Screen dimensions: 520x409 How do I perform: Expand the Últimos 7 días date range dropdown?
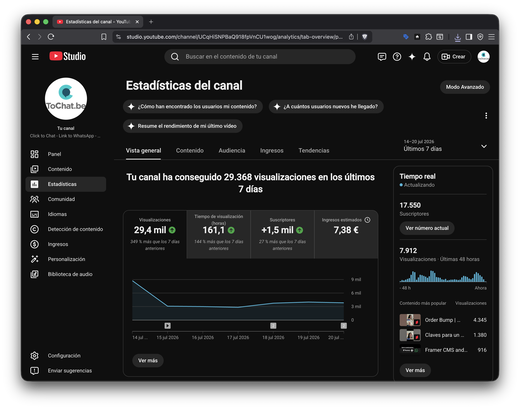coord(445,146)
